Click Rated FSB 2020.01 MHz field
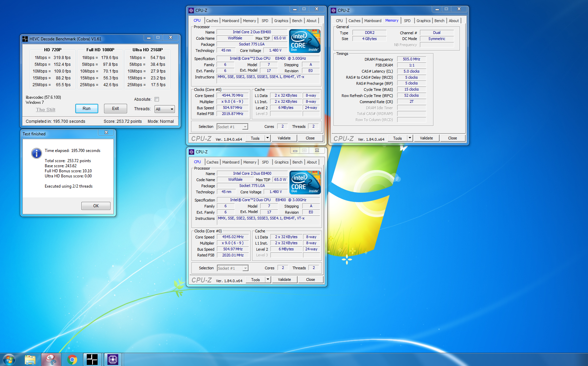The height and width of the screenshot is (366, 588). tap(233, 255)
